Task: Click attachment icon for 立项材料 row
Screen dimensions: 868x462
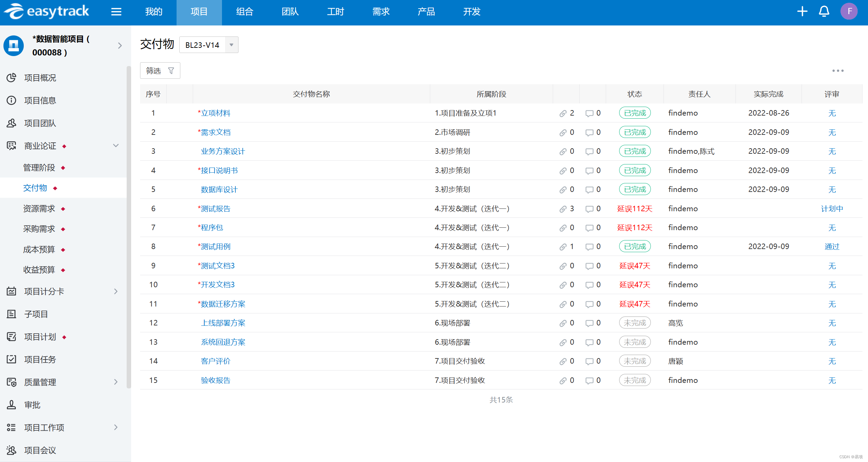Action: [x=563, y=113]
